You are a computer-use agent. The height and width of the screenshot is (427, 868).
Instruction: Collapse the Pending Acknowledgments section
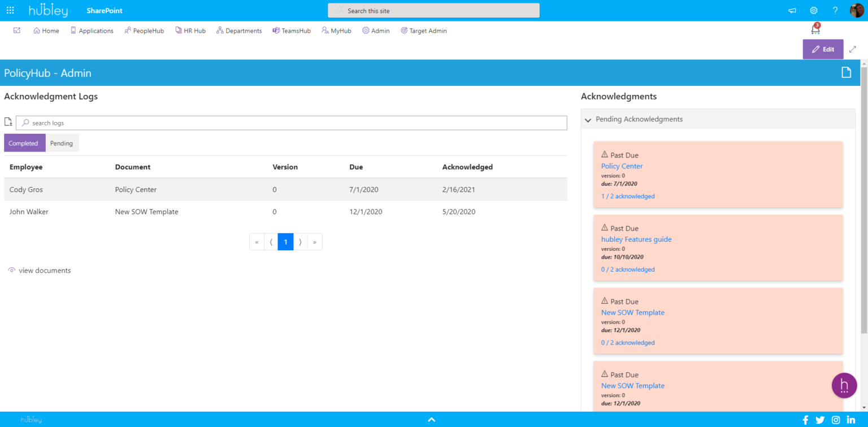point(588,120)
